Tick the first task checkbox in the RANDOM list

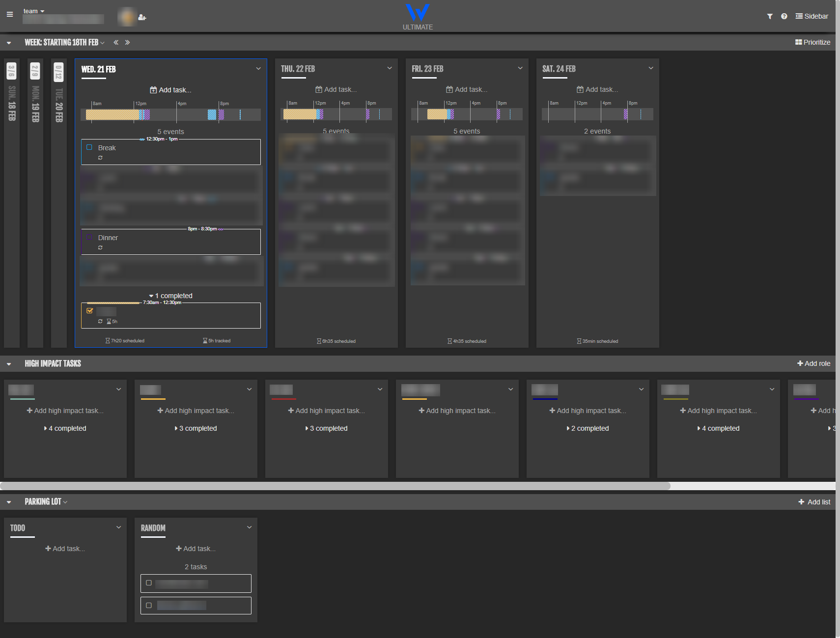click(x=149, y=583)
